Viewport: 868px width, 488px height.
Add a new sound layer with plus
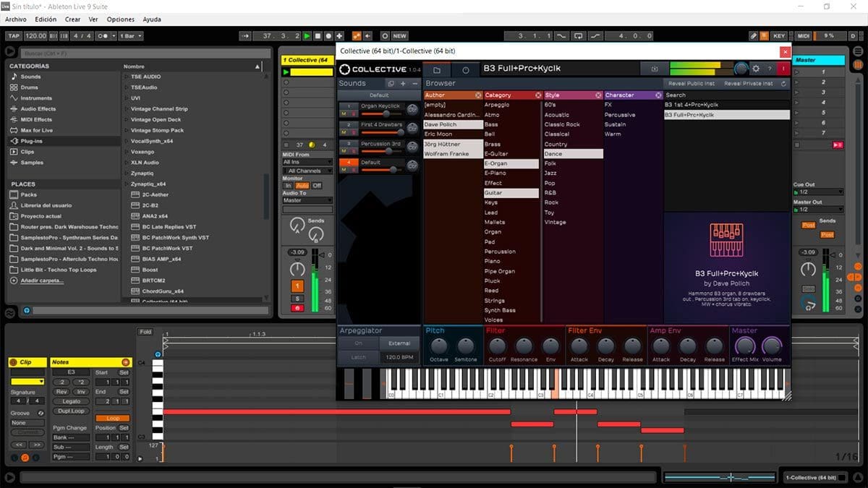pos(403,84)
